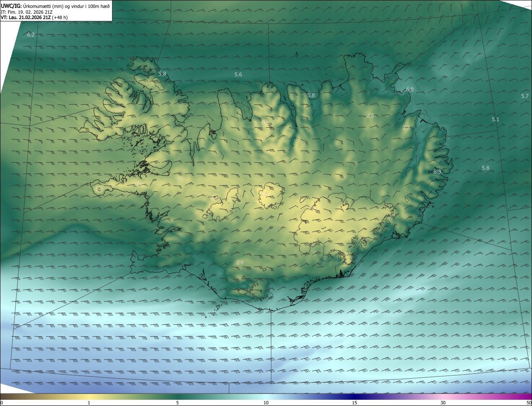
Task: Click the colour scale tick labelled 0
Action: (1, 403)
